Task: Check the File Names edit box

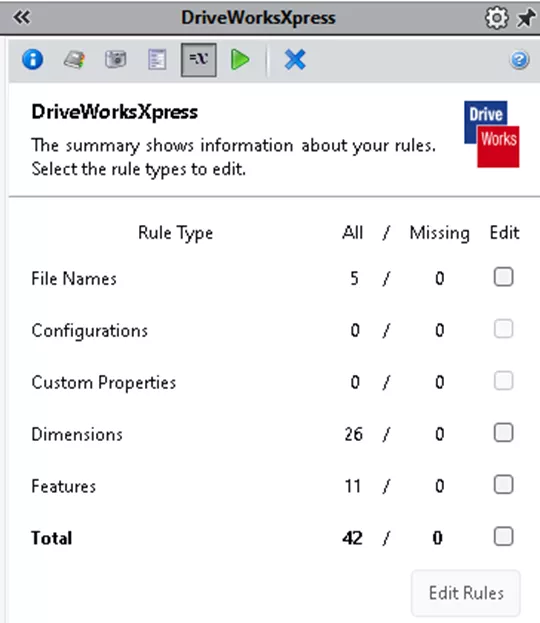Action: pos(503,277)
